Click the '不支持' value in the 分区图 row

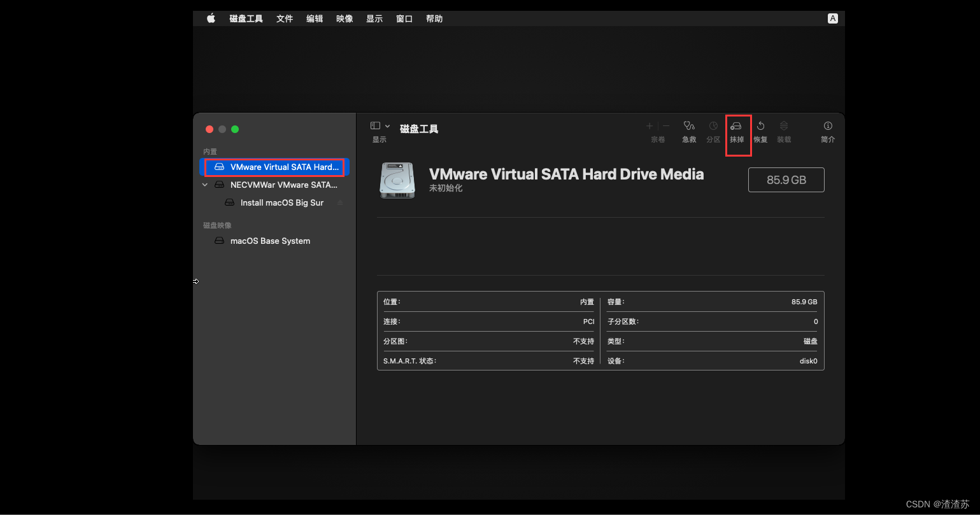(583, 341)
